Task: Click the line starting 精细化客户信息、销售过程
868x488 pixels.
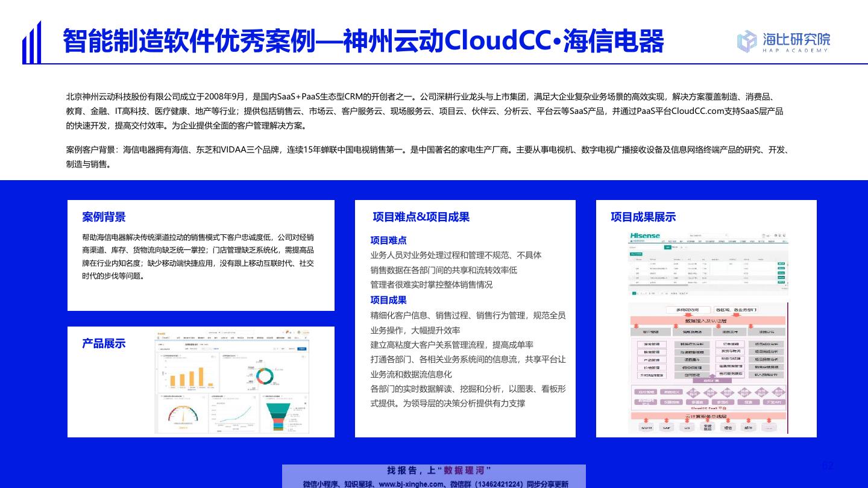Action: pos(468,315)
